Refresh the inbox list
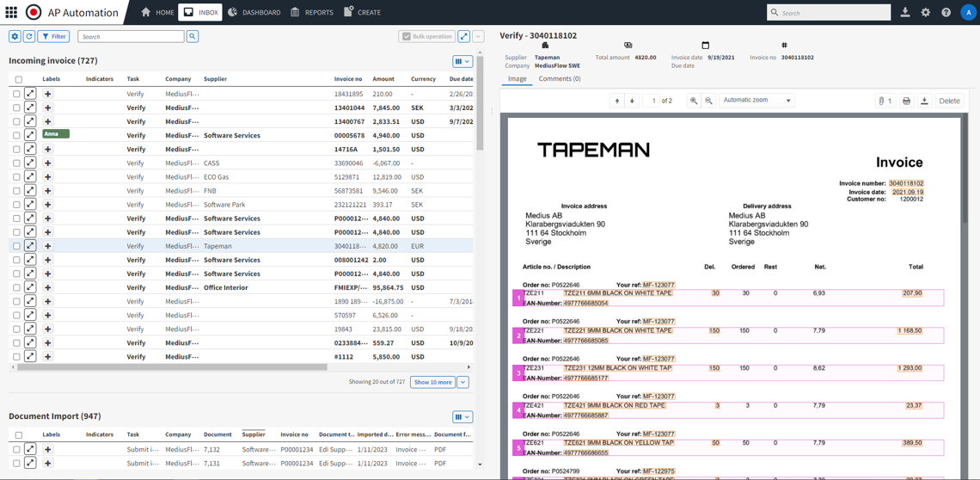The image size is (980, 480). pyautogui.click(x=29, y=36)
